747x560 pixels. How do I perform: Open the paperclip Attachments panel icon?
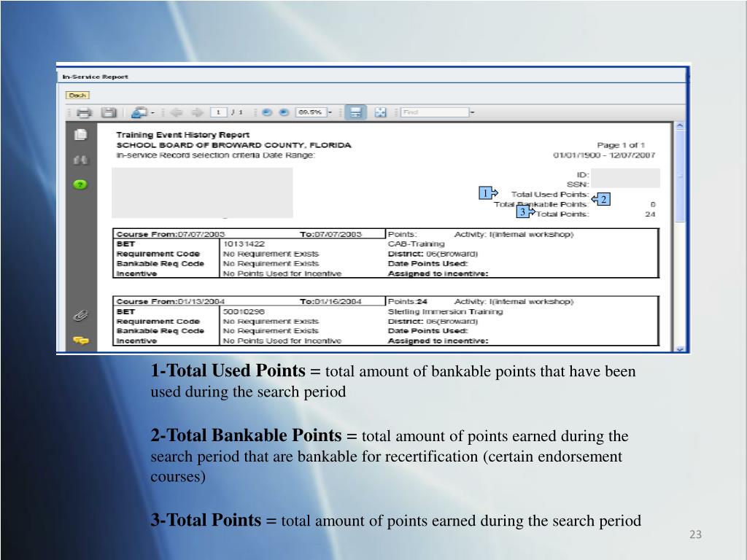click(x=80, y=315)
